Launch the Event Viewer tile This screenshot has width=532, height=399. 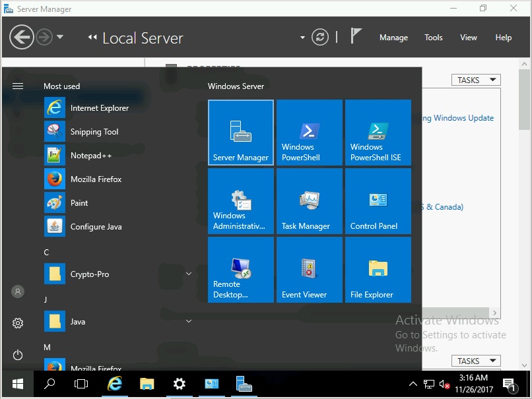(310, 270)
